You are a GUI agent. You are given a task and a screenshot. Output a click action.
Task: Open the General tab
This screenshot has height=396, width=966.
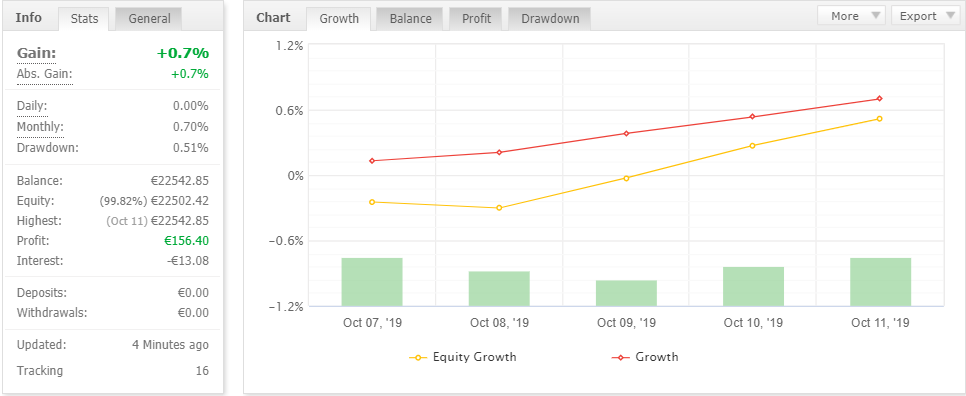[148, 18]
